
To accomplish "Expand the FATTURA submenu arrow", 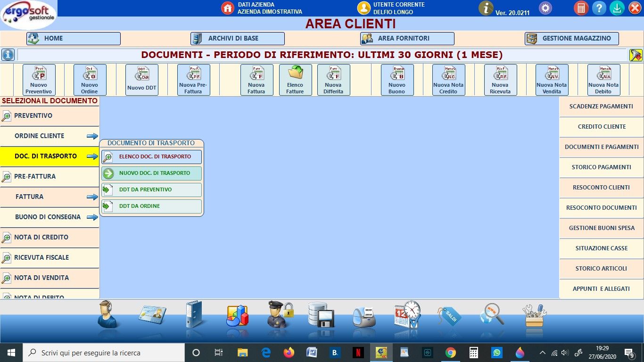I will [92, 197].
